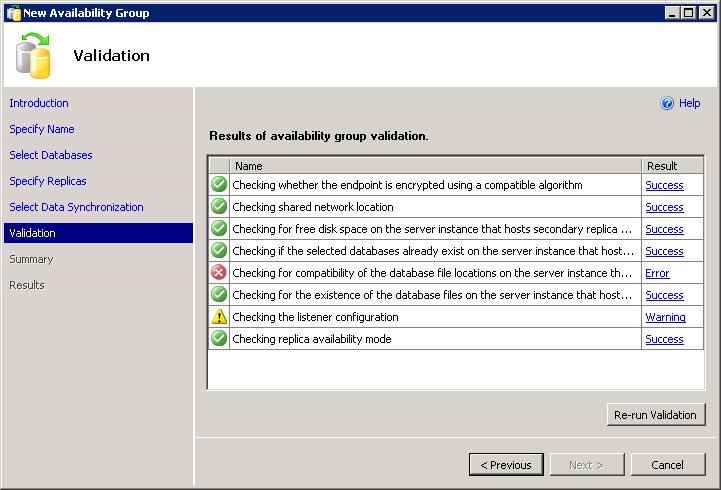This screenshot has height=490, width=721.
Task: Click the availability group database icon in header
Action: click(x=34, y=55)
